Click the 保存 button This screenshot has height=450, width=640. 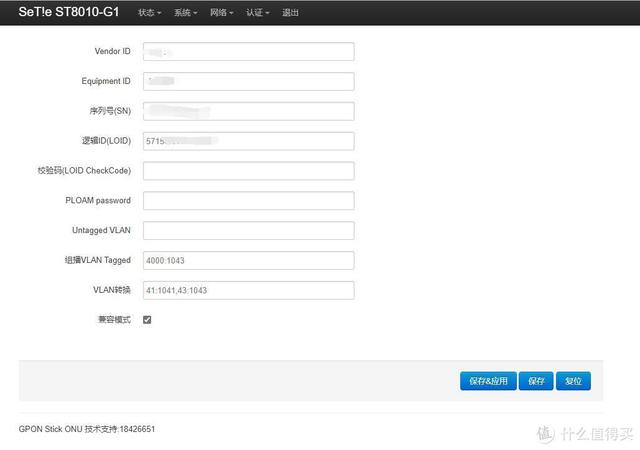[536, 381]
